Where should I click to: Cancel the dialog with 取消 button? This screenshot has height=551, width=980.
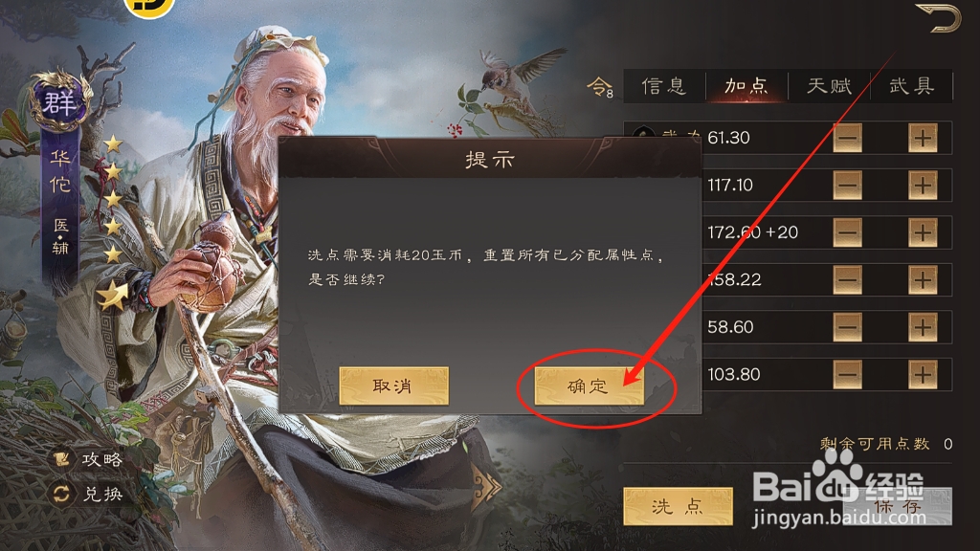(x=393, y=386)
